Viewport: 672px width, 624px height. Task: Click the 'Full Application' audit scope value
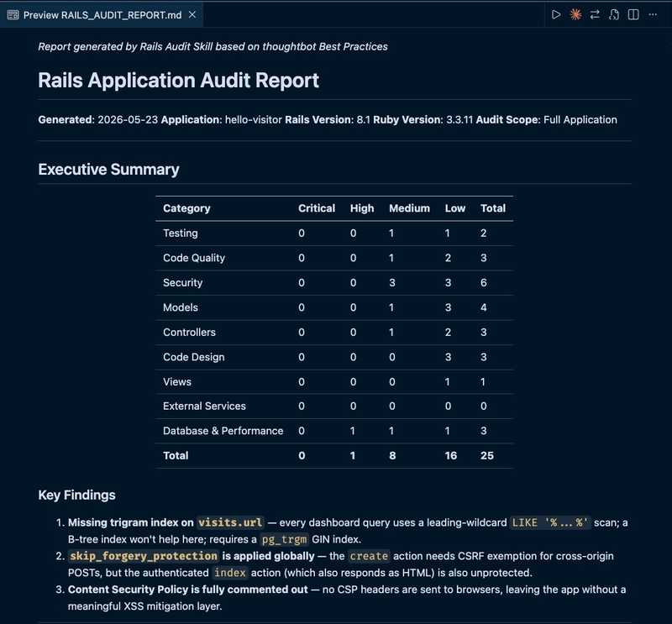pyautogui.click(x=580, y=119)
